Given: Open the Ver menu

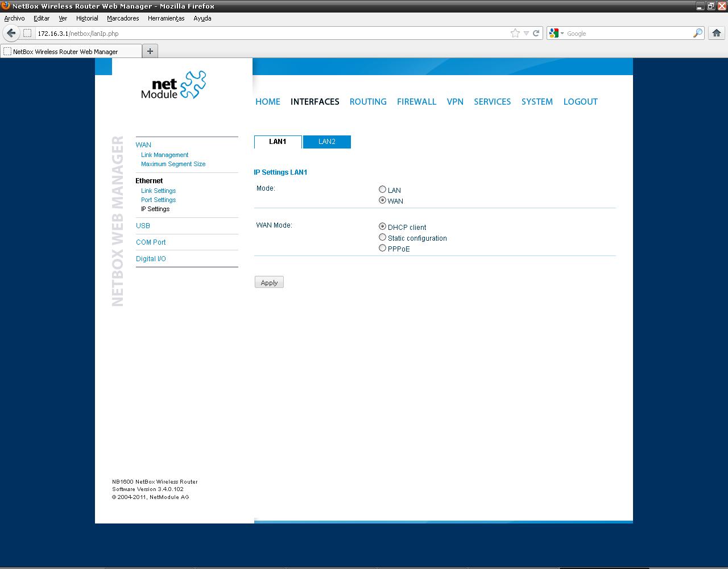Looking at the screenshot, I should [x=63, y=18].
